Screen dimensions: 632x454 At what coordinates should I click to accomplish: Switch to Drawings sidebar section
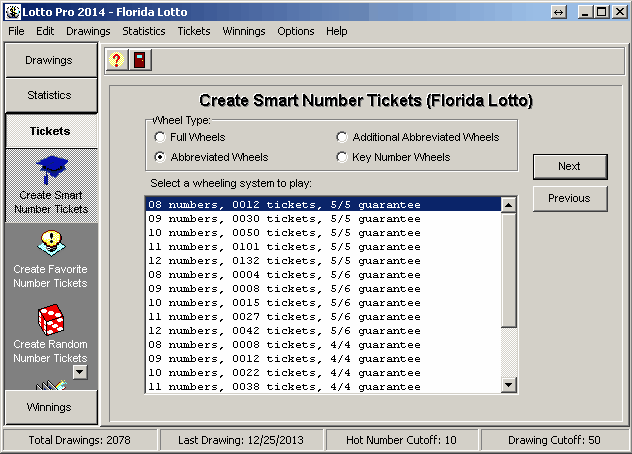coord(51,60)
